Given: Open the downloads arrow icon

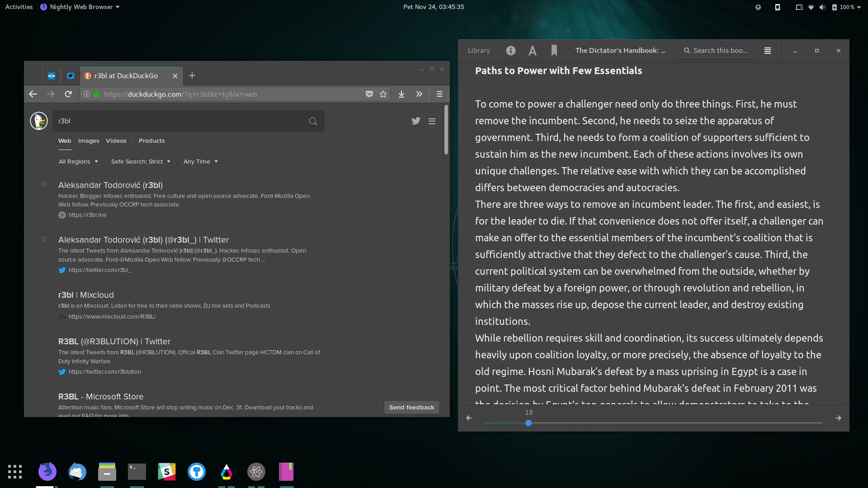Looking at the screenshot, I should [x=401, y=94].
